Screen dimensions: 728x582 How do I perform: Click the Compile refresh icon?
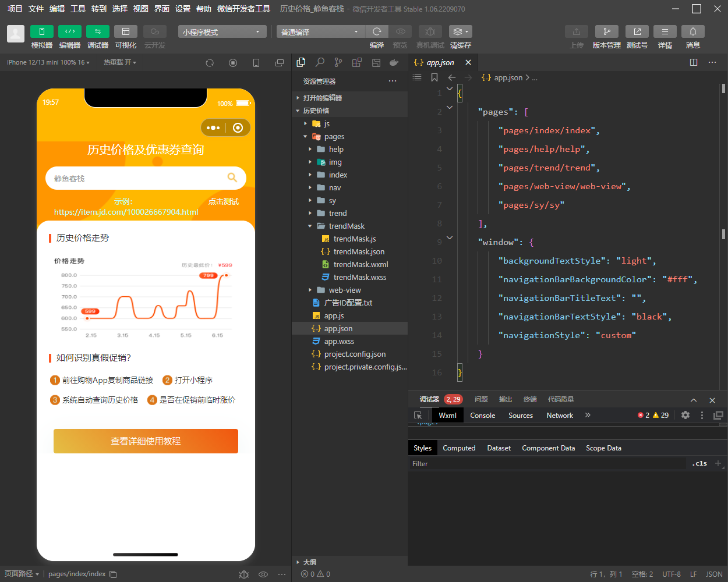point(377,31)
